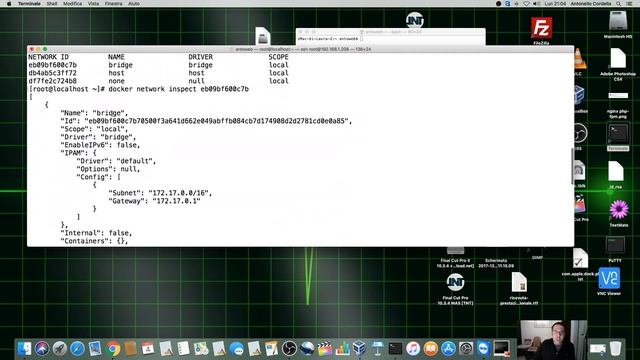640x360 pixels.
Task: Click the "Subnet": "172.17.0.0/16" line
Action: tap(160, 193)
